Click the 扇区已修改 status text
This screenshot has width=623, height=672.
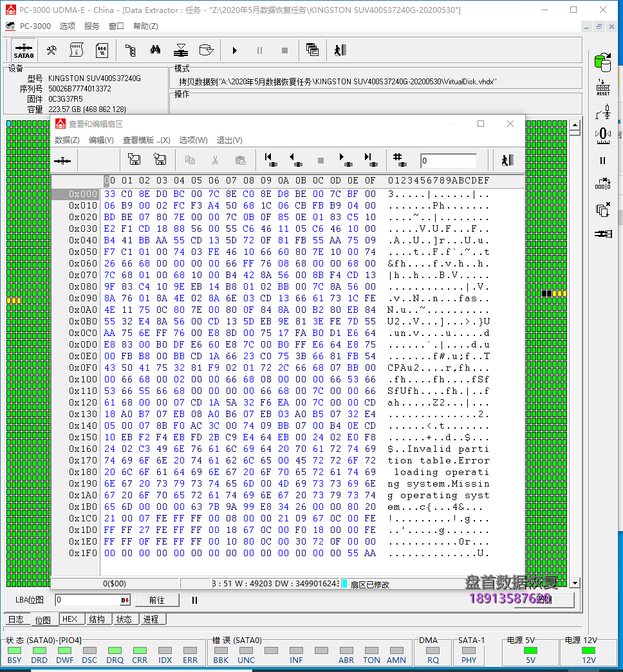pyautogui.click(x=370, y=584)
